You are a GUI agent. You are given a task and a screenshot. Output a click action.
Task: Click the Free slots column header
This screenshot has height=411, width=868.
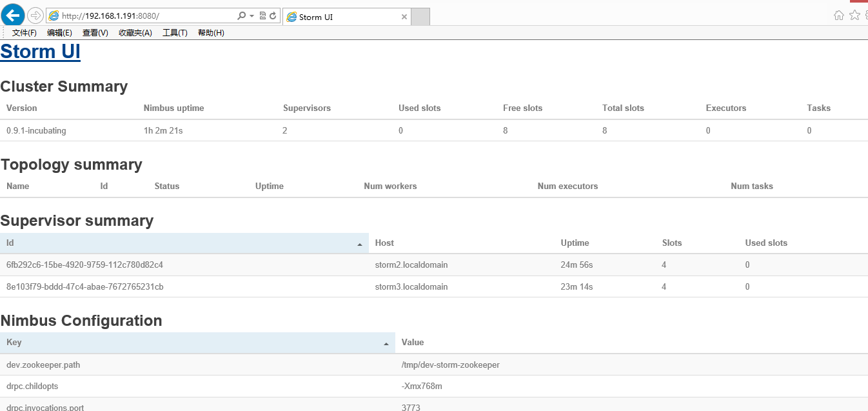click(522, 108)
